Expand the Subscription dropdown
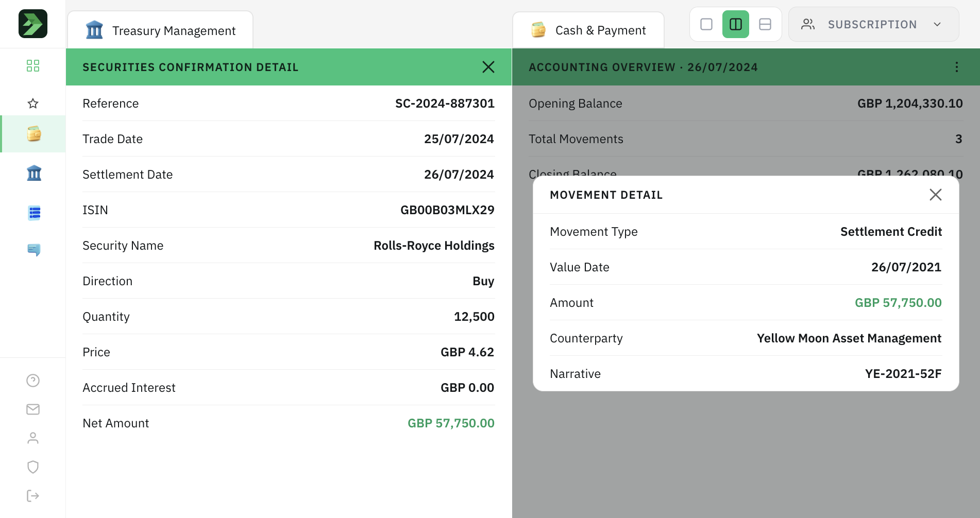Viewport: 980px width, 518px height. click(x=874, y=24)
